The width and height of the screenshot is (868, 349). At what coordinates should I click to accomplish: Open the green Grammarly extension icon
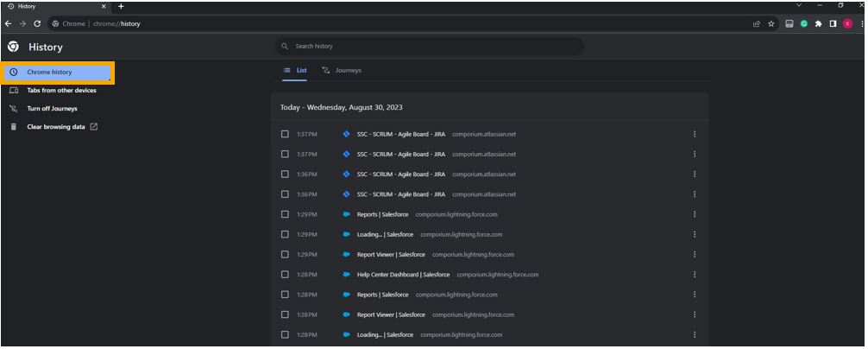pyautogui.click(x=804, y=24)
